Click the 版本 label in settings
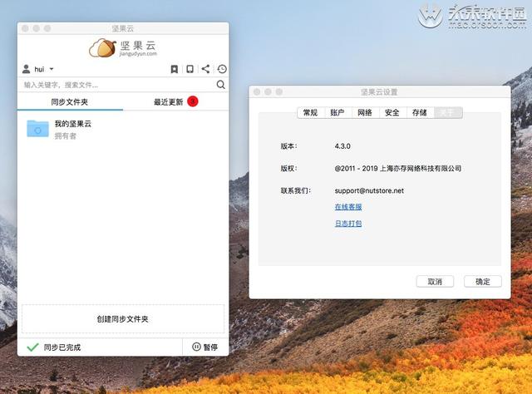Screen dimensions: 532x394 click(289, 146)
